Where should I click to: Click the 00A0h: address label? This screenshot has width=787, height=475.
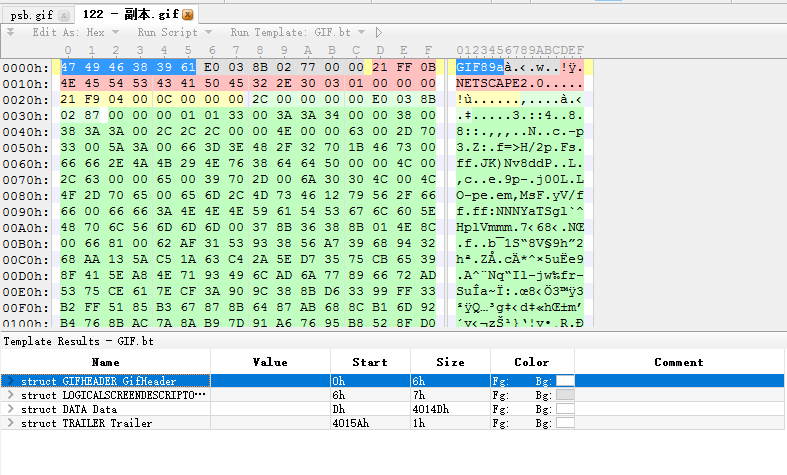pyautogui.click(x=26, y=228)
